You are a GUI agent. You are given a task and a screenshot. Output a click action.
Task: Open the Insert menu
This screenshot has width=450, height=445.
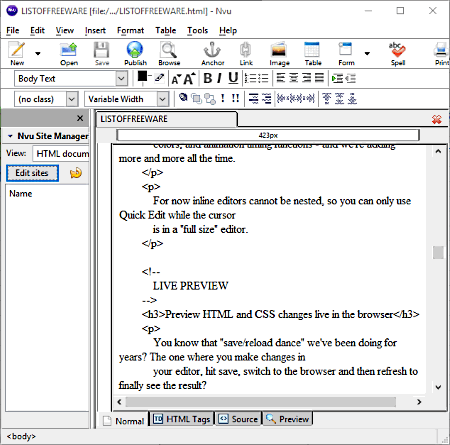pos(95,30)
